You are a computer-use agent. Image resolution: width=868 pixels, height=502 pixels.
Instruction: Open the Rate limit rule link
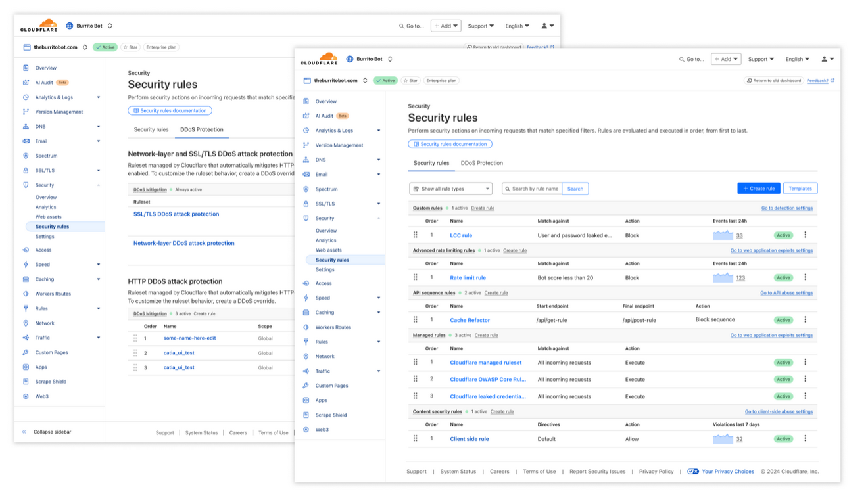tap(468, 277)
